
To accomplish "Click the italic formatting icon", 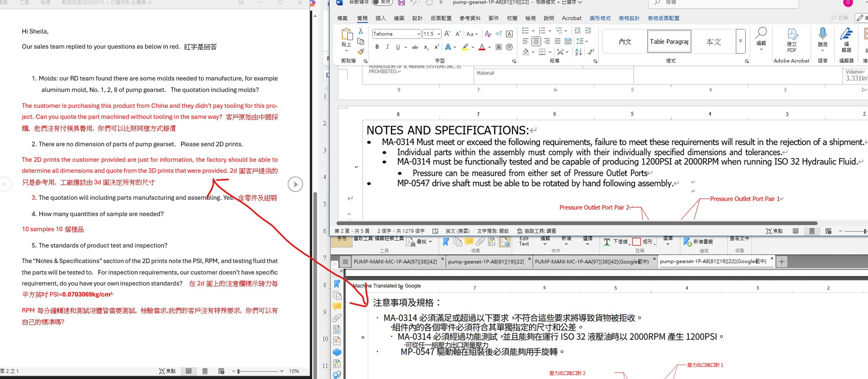I will coord(388,47).
